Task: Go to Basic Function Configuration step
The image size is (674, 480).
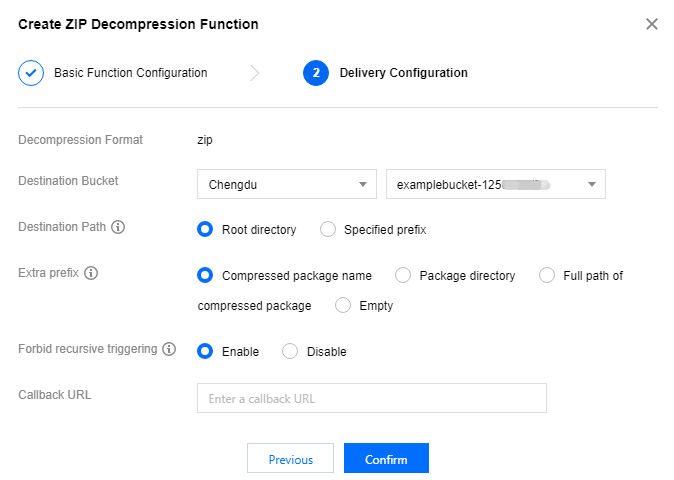Action: tap(130, 73)
